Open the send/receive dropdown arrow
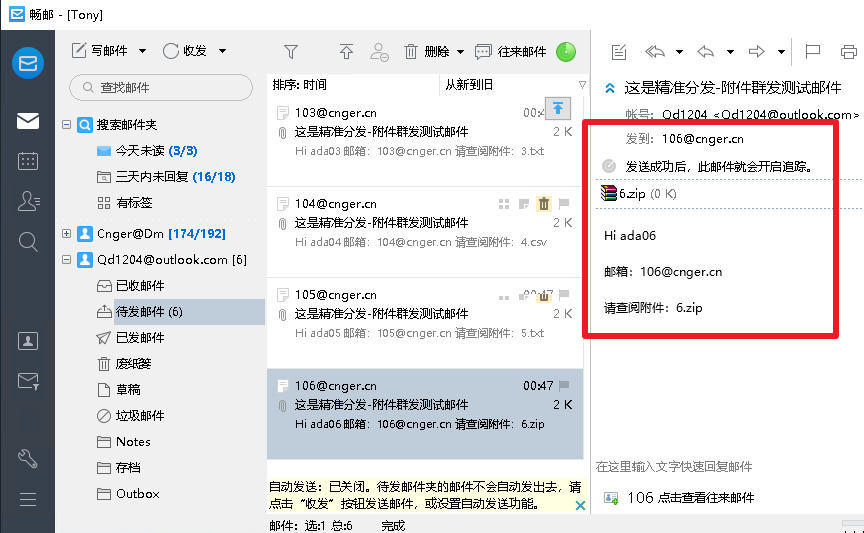 (x=222, y=51)
